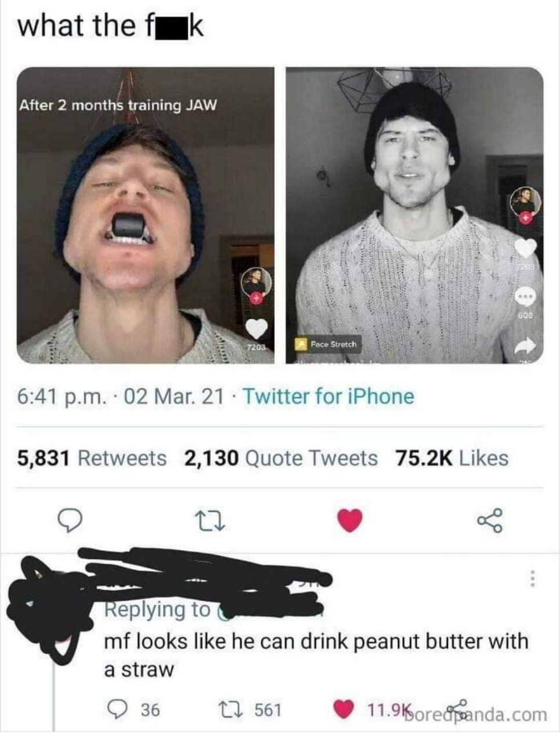Open the black-and-white right image
Viewport: 560px width, 742px height.
tap(414, 215)
